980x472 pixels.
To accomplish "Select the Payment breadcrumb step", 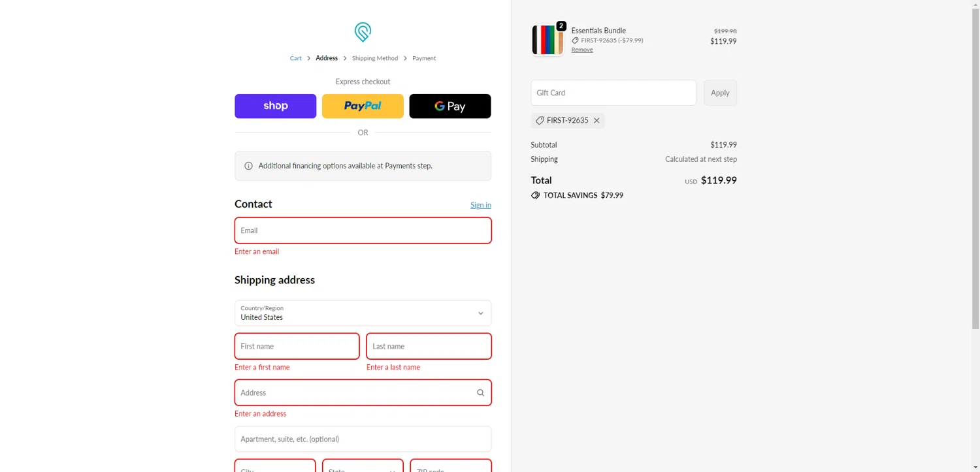I will (x=424, y=58).
